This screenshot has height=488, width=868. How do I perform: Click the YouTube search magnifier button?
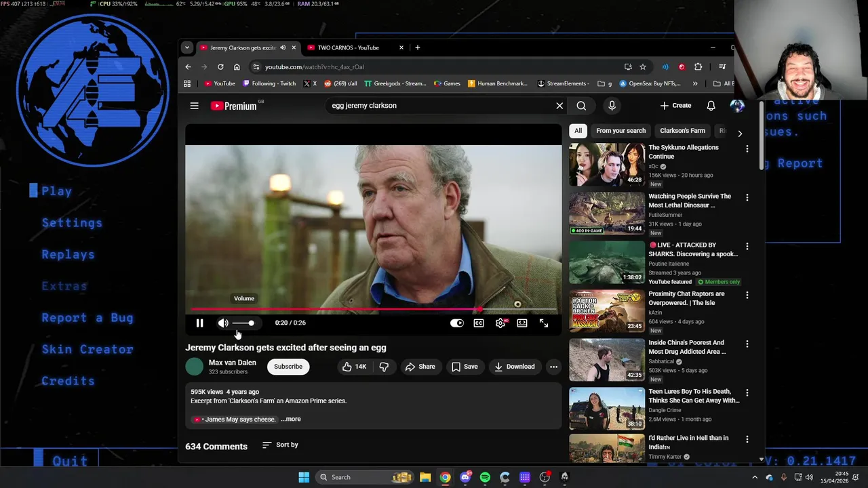[x=581, y=106]
